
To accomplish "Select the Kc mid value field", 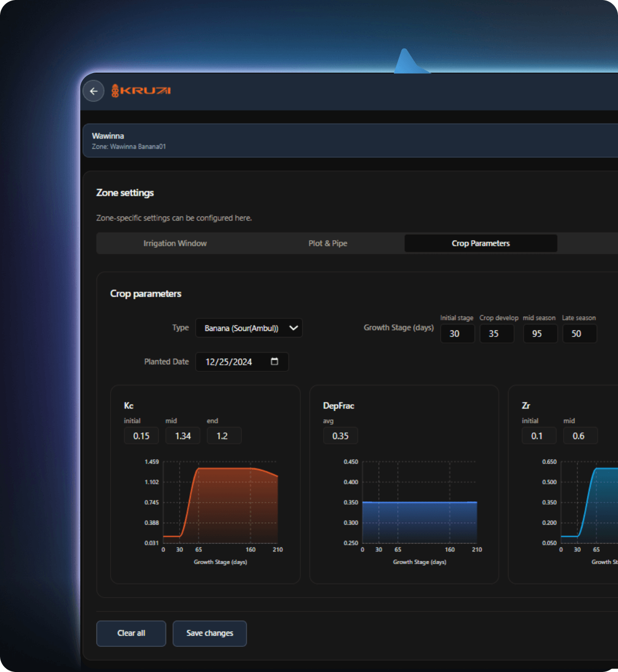I will point(183,436).
